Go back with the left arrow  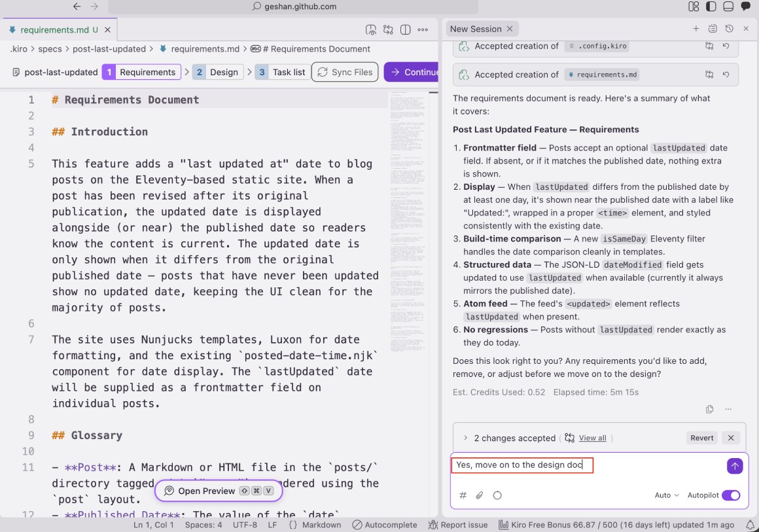[x=77, y=7]
